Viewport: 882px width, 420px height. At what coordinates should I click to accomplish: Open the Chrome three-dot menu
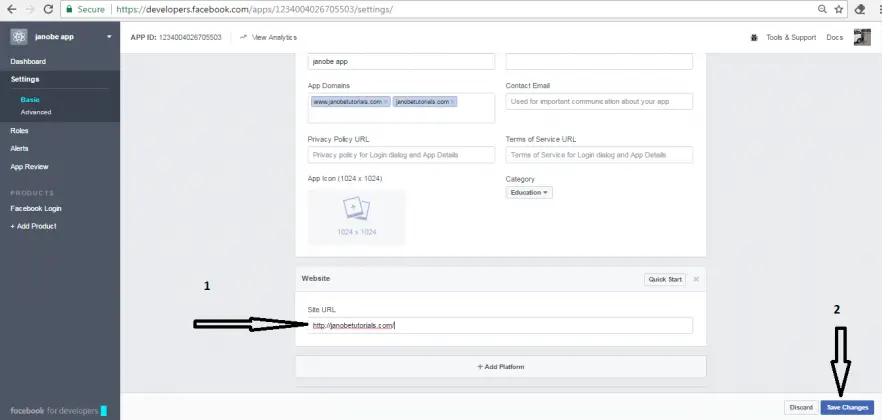(878, 9)
